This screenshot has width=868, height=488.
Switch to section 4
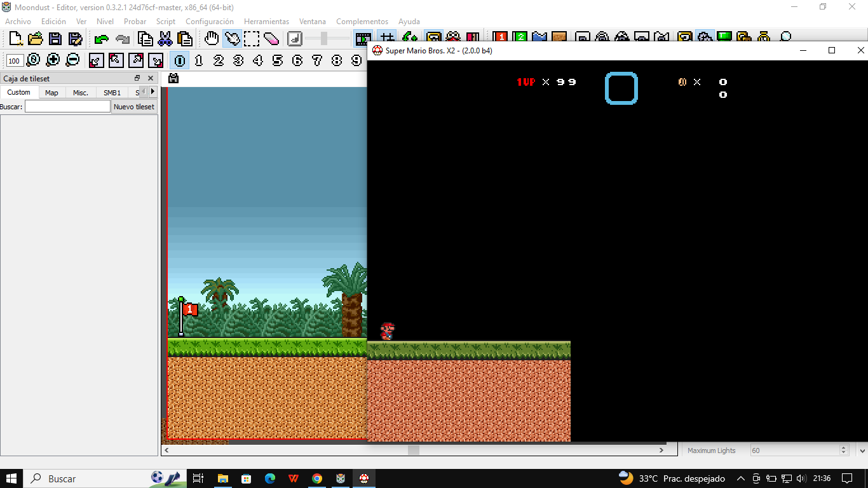pyautogui.click(x=258, y=60)
